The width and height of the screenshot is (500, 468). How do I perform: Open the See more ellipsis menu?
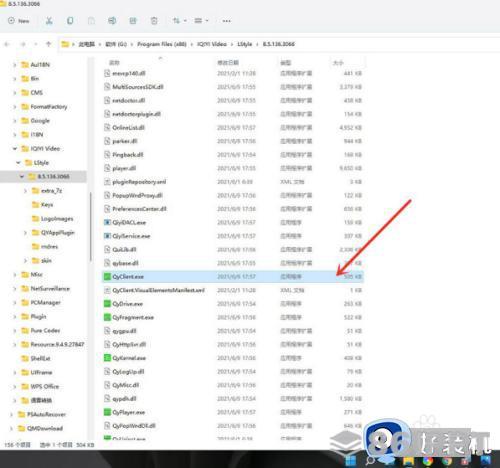tap(227, 21)
